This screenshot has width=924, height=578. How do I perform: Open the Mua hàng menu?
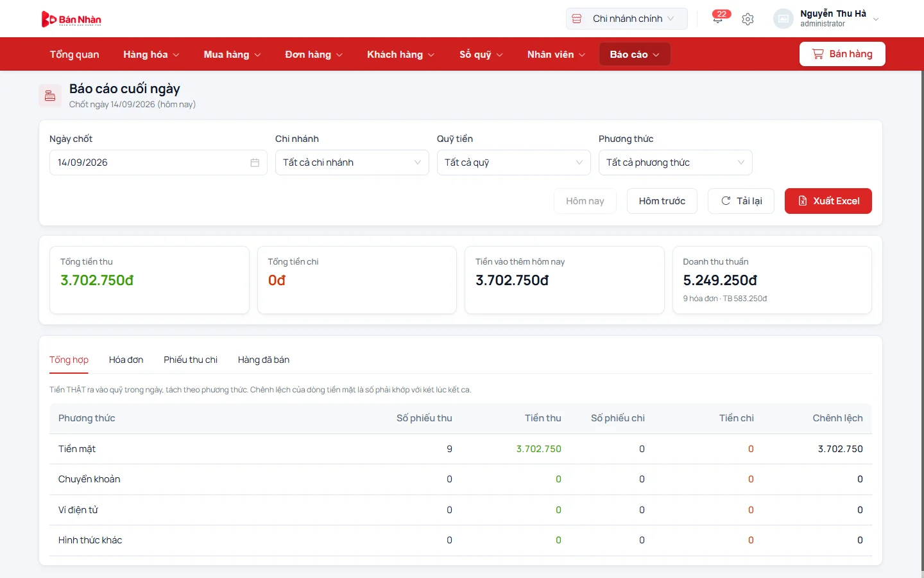232,55
